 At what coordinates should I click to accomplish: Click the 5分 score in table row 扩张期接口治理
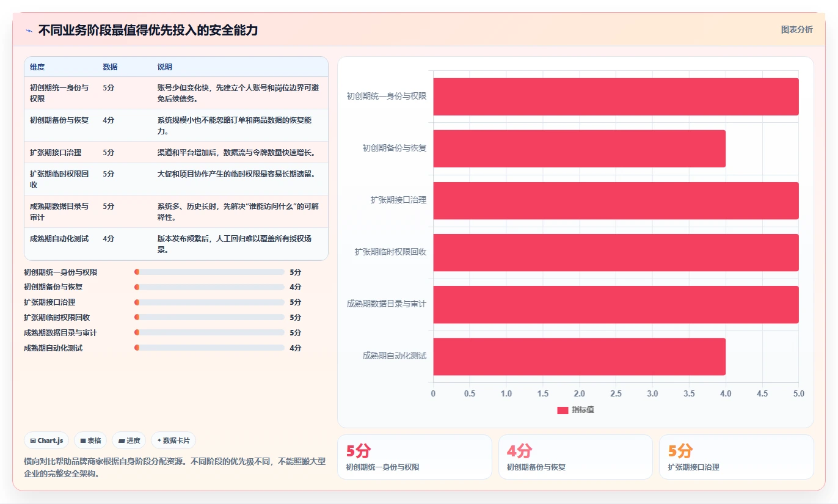click(109, 153)
